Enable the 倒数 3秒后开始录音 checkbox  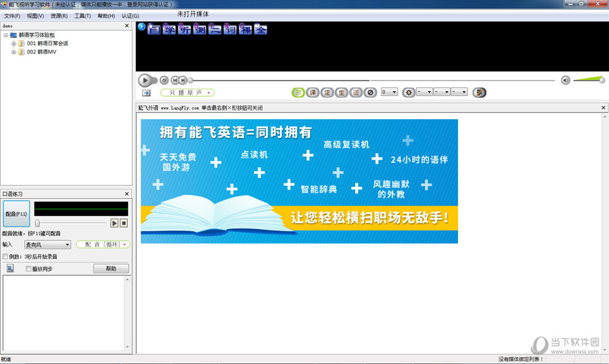click(x=5, y=256)
